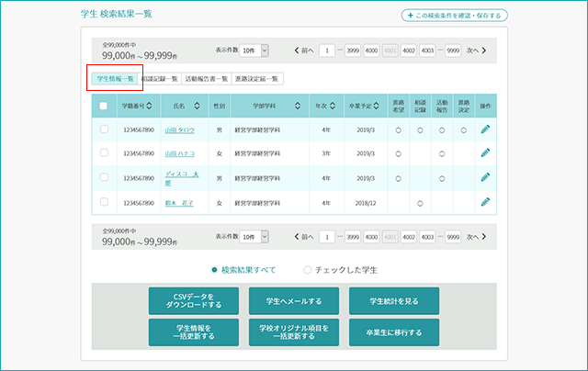Check the box for 山田 ハナコ
This screenshot has height=371, width=588.
(x=104, y=152)
